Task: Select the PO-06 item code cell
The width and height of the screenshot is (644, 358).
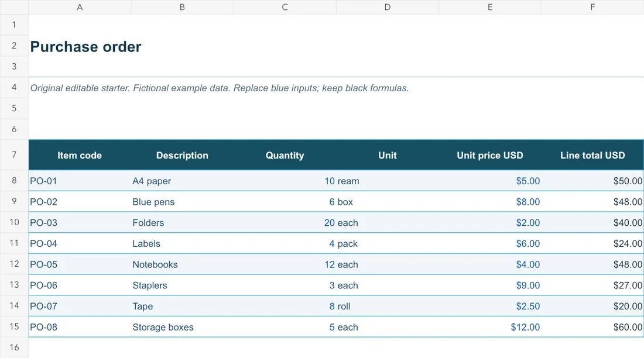Action: [80, 285]
